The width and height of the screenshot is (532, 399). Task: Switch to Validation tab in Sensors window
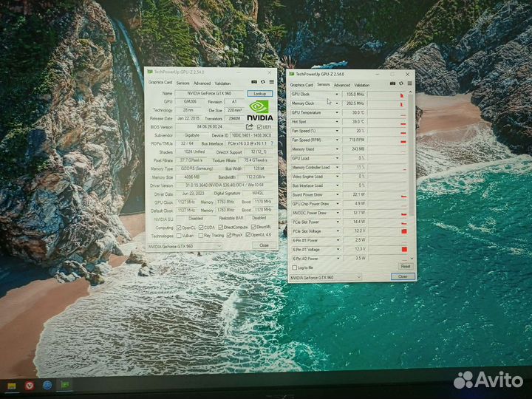[361, 85]
